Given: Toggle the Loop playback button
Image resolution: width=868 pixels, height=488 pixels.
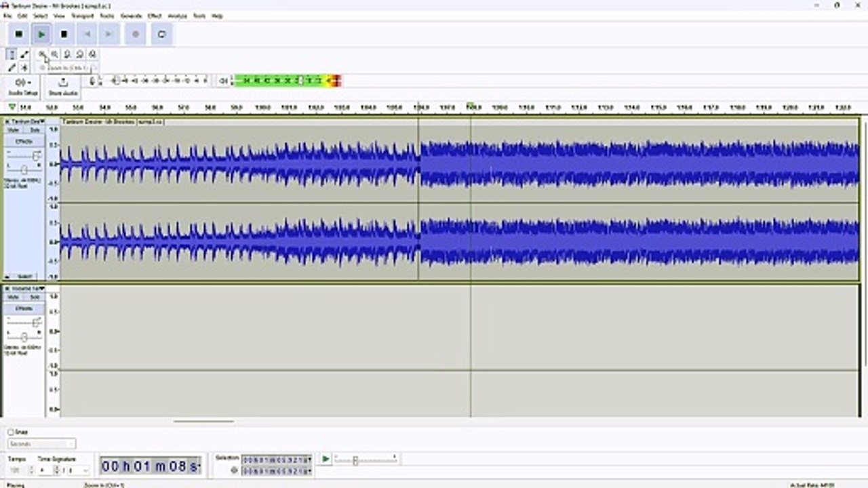Looking at the screenshot, I should (161, 34).
